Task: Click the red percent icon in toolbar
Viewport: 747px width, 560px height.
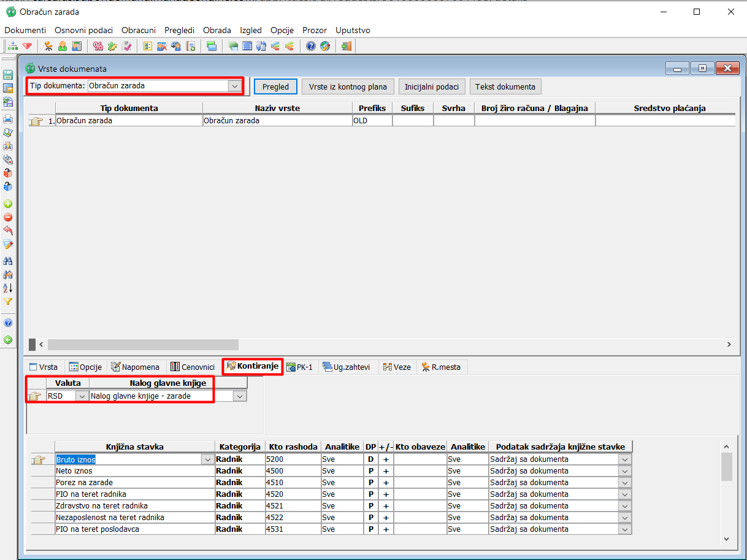Action: [x=98, y=46]
